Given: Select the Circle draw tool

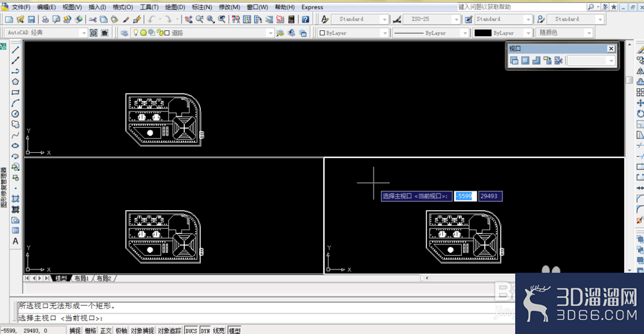Looking at the screenshot, I should [15, 113].
